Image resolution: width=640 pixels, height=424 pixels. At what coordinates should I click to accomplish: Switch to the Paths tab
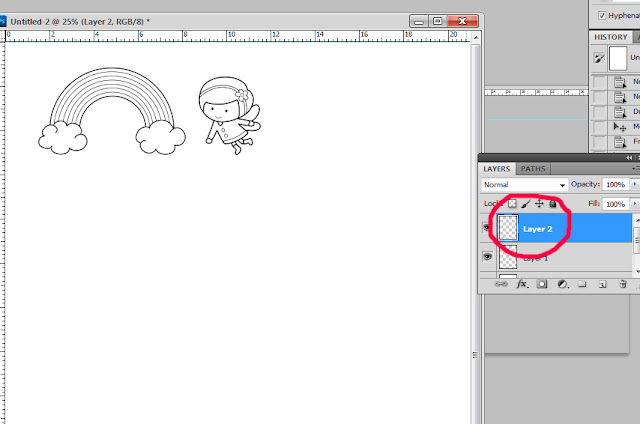(533, 169)
